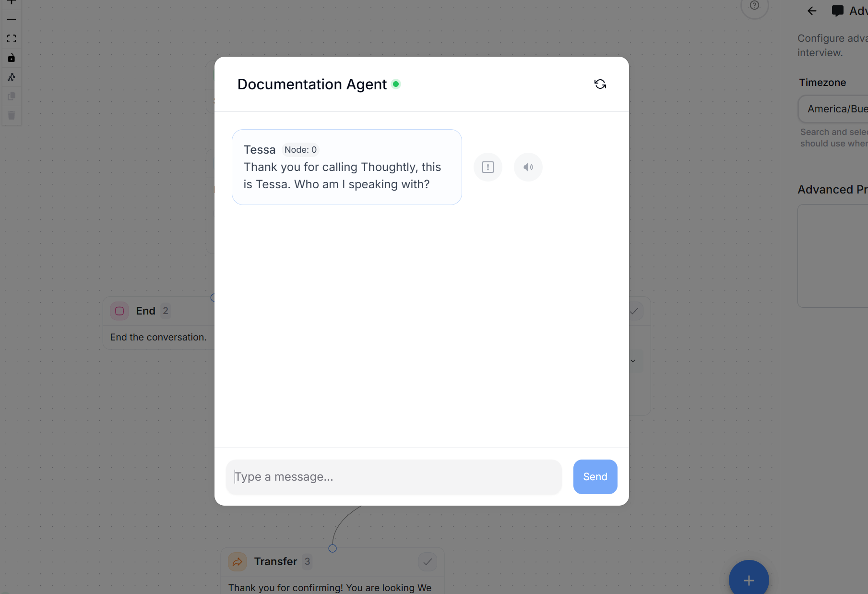Viewport: 868px width, 594px height.
Task: Select the End node icon
Action: click(x=119, y=311)
